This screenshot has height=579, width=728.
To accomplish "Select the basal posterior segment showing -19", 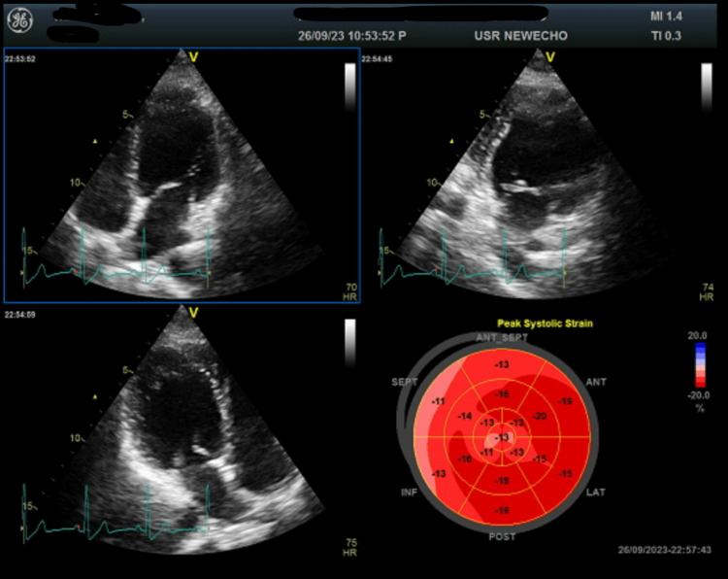I will coord(502,510).
